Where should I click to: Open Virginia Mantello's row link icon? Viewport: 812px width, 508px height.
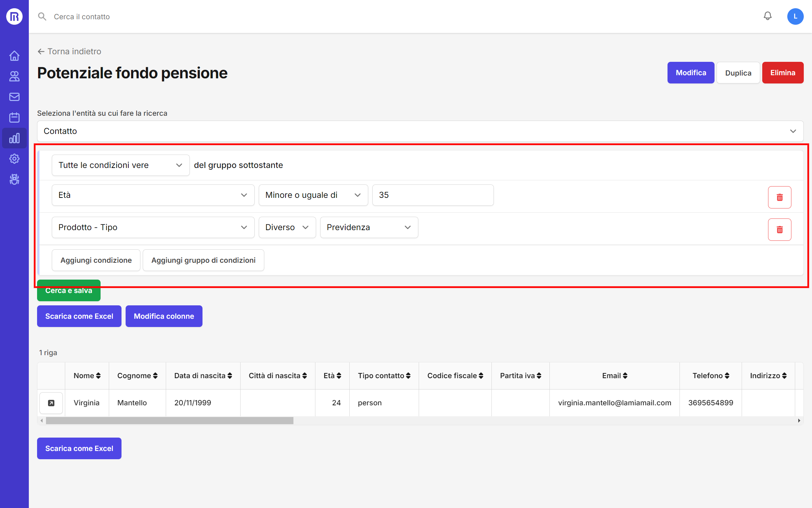pyautogui.click(x=51, y=403)
